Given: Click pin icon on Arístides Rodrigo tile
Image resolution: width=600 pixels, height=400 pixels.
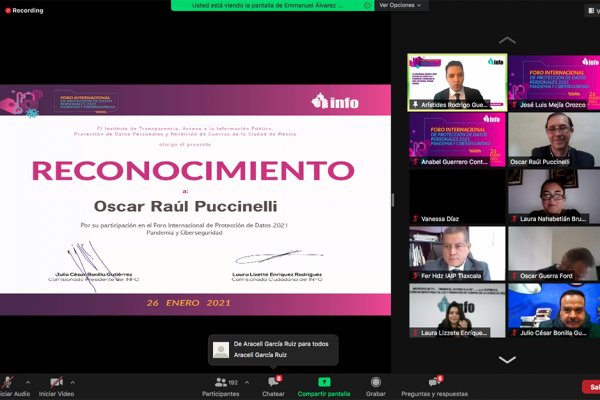Looking at the screenshot, I should coord(415,104).
